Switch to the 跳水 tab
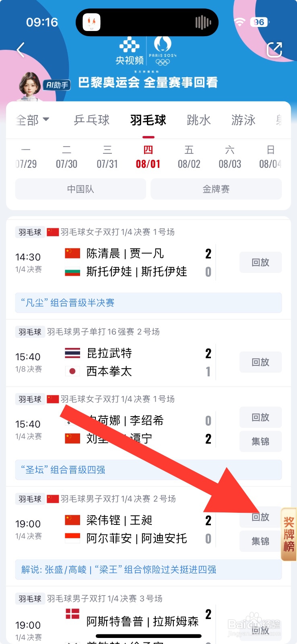Image resolution: width=297 pixels, height=644 pixels. tap(199, 120)
